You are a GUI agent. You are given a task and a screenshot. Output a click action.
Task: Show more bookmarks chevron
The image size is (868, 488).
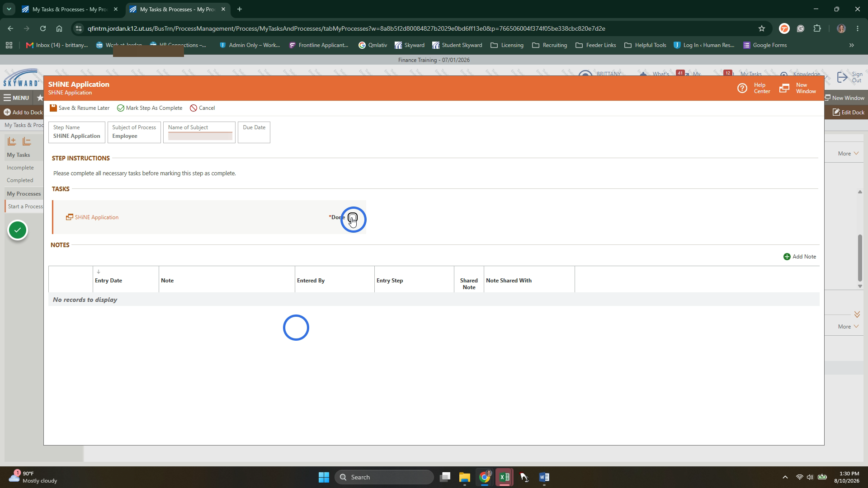click(852, 45)
